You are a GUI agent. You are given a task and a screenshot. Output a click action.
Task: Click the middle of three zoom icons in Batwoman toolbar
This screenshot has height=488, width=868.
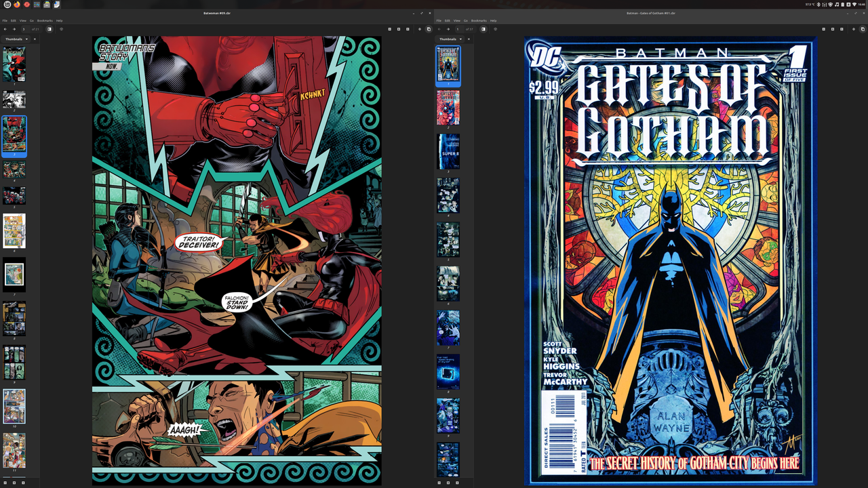pos(399,29)
